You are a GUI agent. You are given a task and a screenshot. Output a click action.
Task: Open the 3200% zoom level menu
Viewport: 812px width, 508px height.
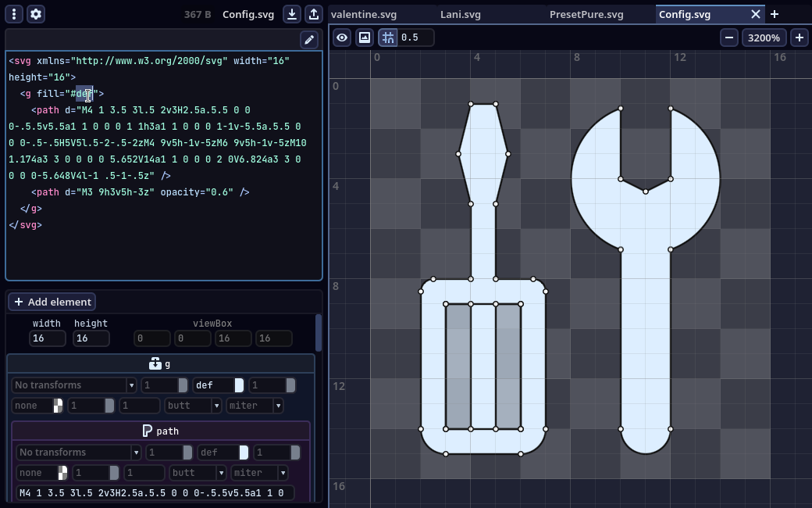point(764,38)
